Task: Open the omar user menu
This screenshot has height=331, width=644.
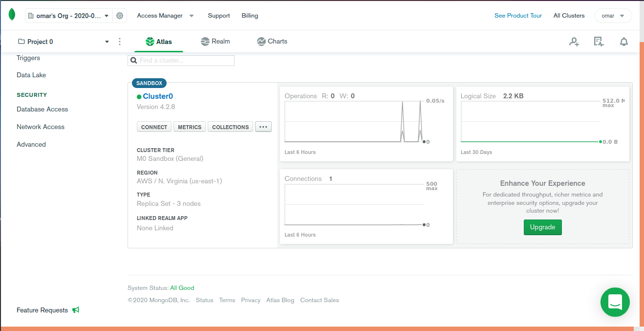Action: pyautogui.click(x=613, y=16)
